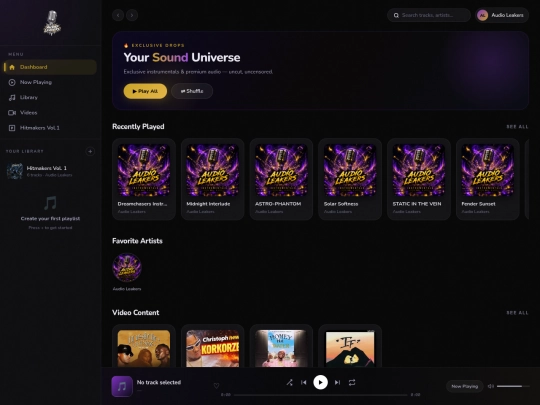Open the Dreamchasers Instr... track card

tap(144, 179)
